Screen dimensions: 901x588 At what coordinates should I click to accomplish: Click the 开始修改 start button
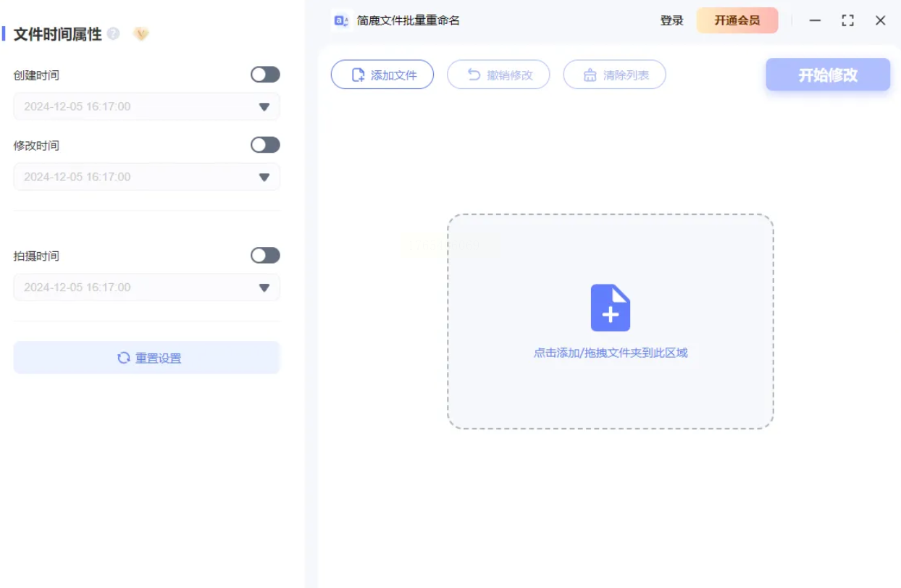(x=828, y=75)
